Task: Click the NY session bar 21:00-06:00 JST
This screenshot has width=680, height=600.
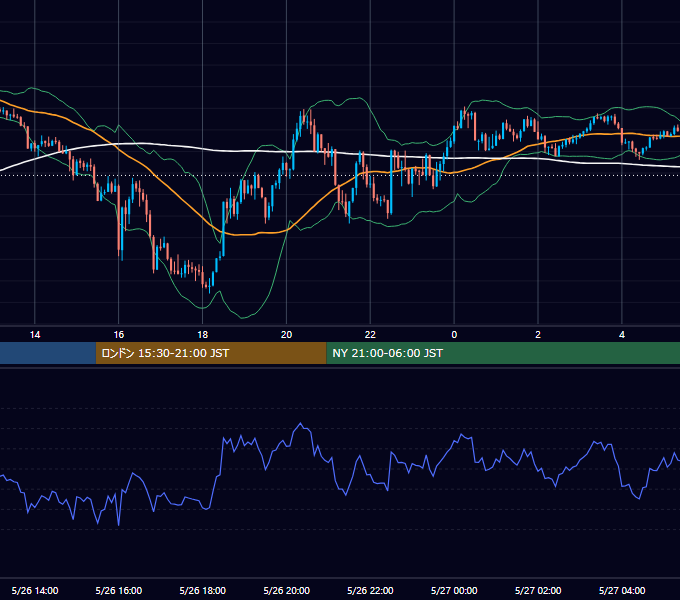Action: coord(503,353)
